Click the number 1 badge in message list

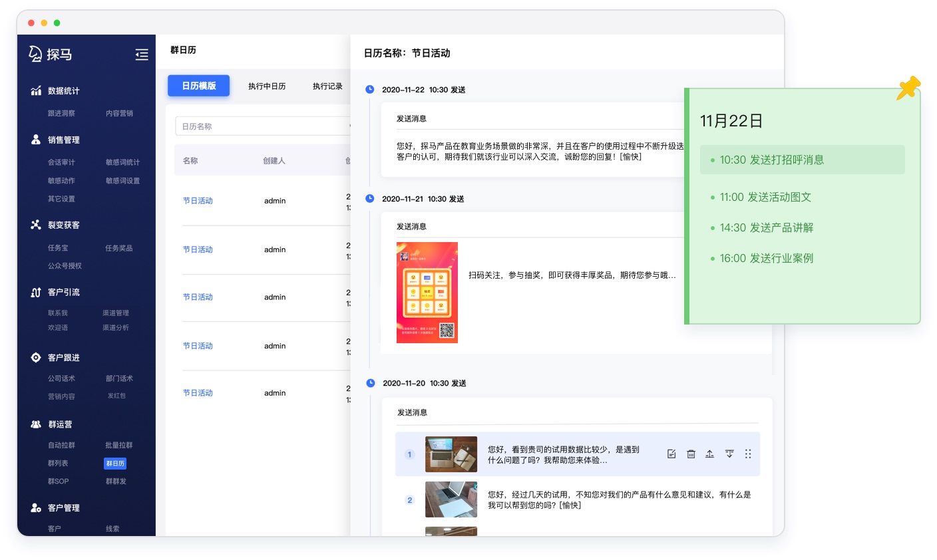click(409, 454)
